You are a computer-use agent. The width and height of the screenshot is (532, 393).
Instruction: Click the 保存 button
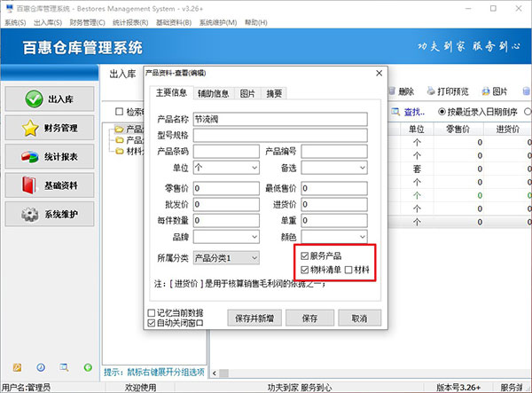309,318
